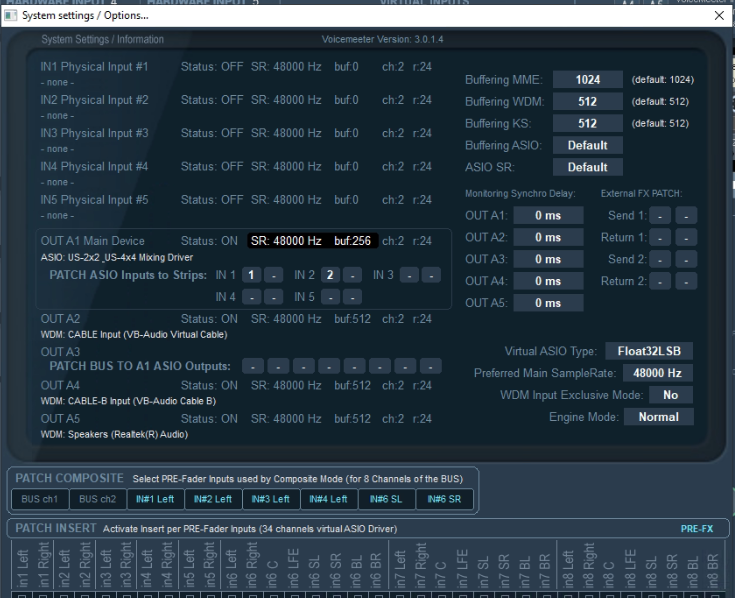Screen dimensions: 735x598
Task: Click IN 1 patch button showing 1
Action: [251, 275]
